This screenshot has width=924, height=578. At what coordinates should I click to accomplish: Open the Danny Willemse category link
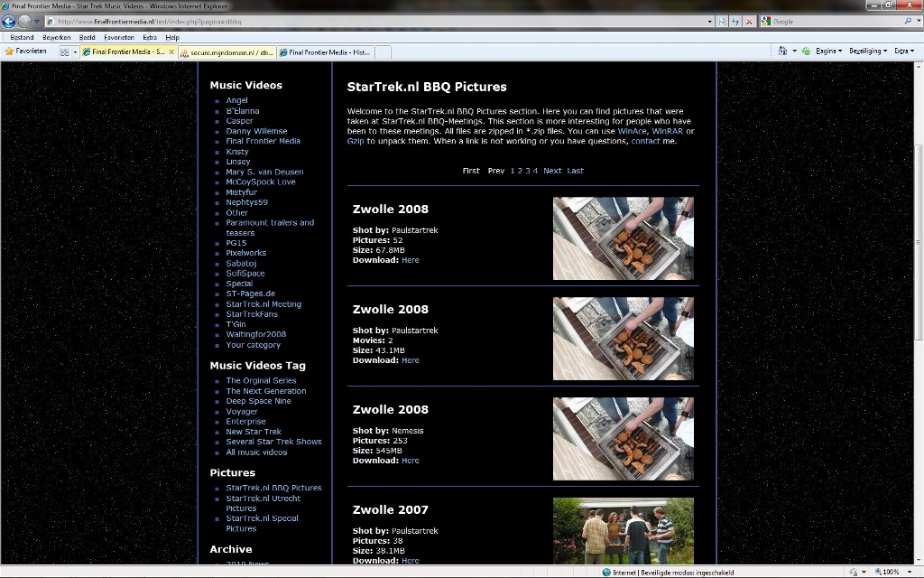(x=256, y=131)
